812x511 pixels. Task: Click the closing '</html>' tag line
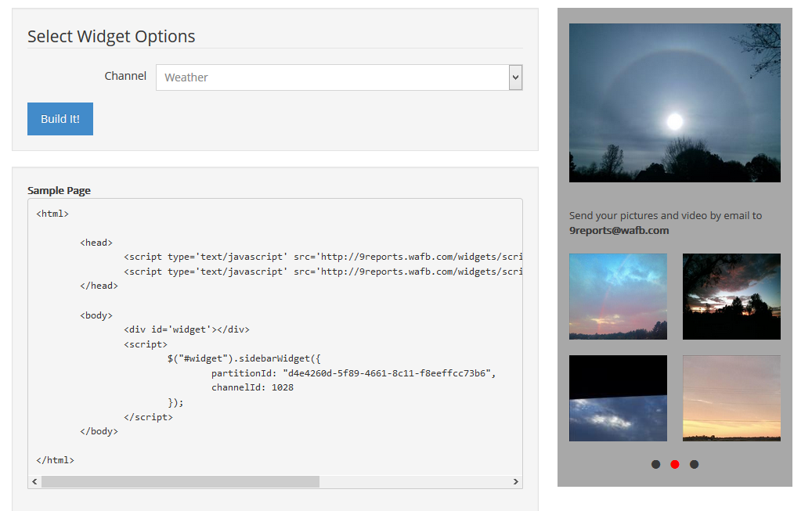pyautogui.click(x=55, y=460)
